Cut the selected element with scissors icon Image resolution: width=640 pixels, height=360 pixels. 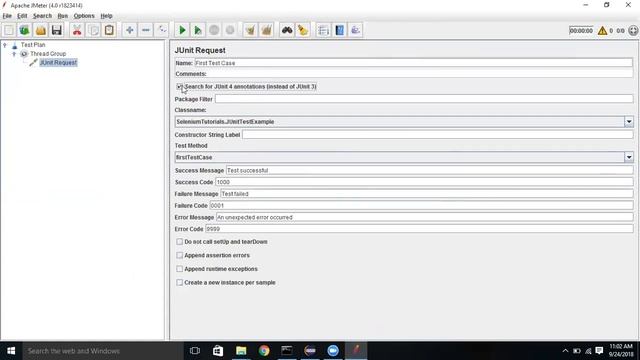pos(77,30)
